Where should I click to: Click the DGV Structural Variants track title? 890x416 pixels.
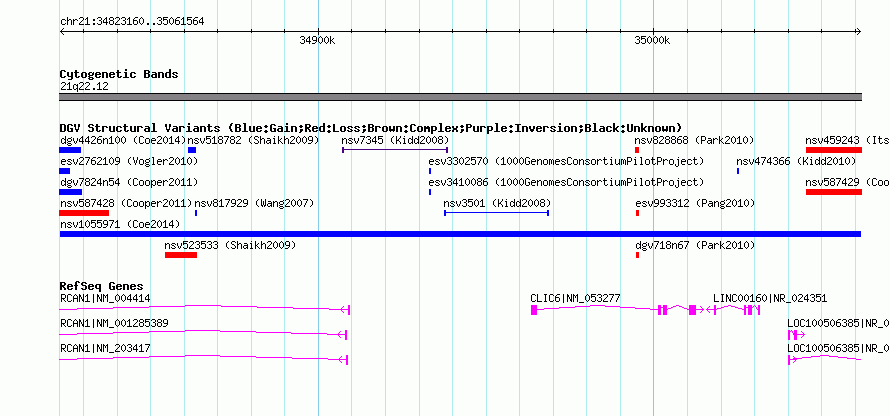click(371, 128)
